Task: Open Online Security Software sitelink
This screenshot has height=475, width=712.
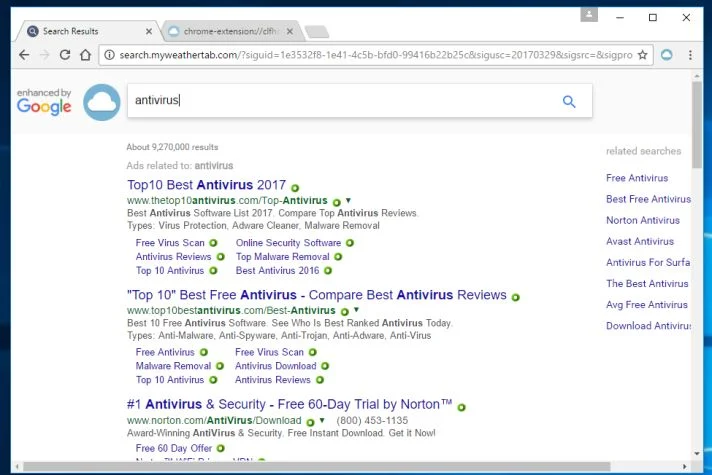Action: click(288, 243)
